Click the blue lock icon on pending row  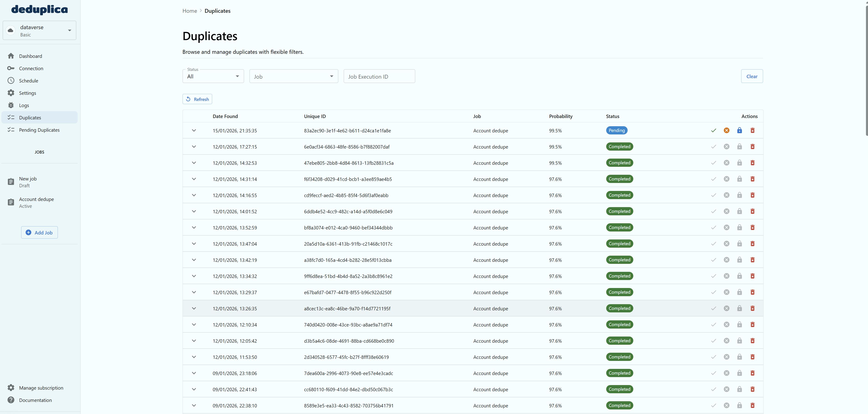pos(739,131)
